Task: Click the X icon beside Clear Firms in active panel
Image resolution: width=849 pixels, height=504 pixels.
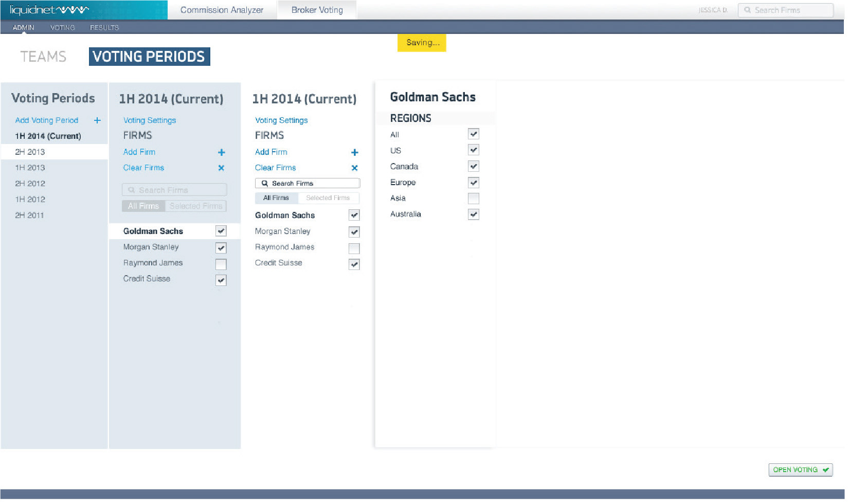Action: (356, 169)
